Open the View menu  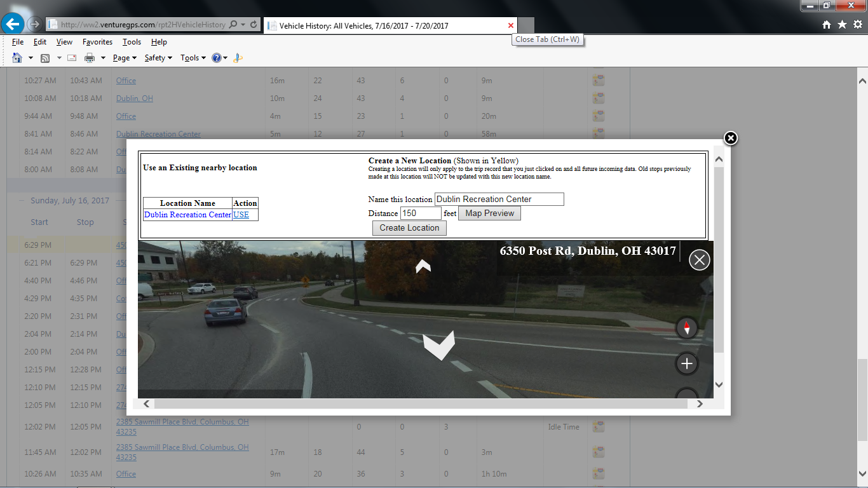64,42
